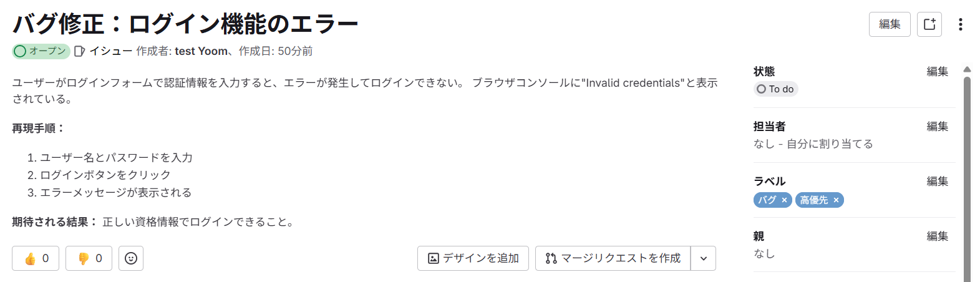Click the バグ label text
This screenshot has height=282, width=980.
coord(767,200)
